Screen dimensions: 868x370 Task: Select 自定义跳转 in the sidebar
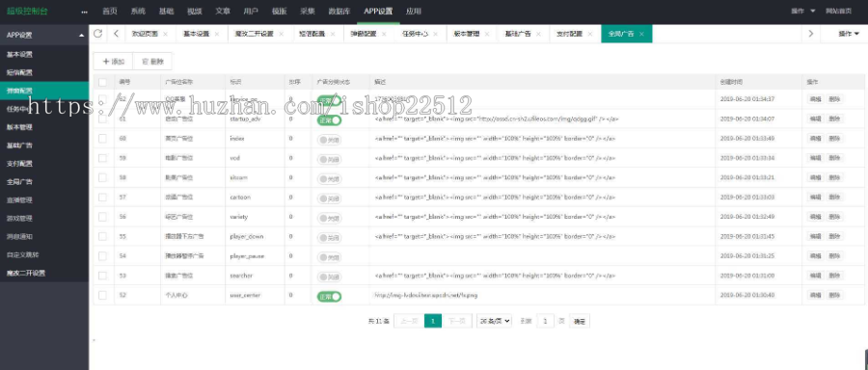point(44,254)
